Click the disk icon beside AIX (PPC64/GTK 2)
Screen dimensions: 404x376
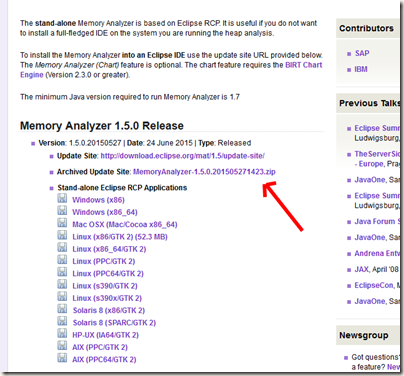click(62, 358)
